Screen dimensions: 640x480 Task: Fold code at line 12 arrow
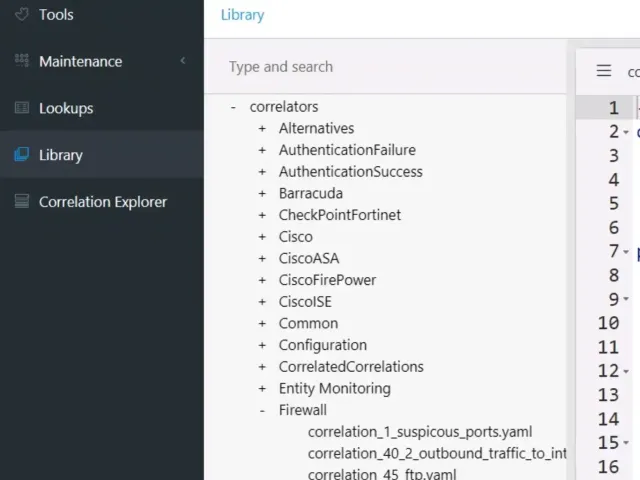point(626,371)
